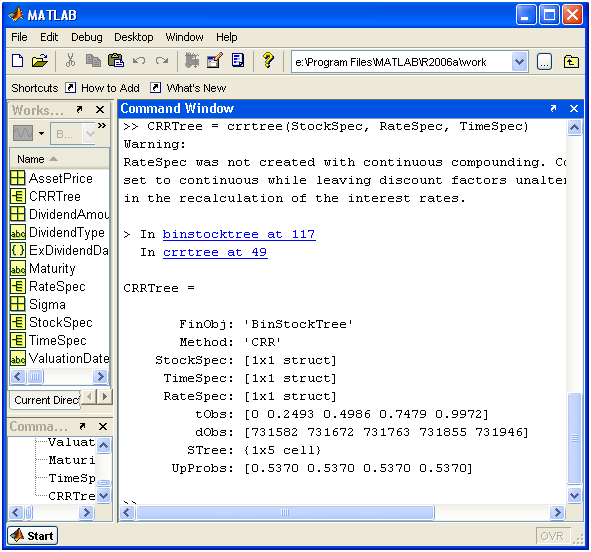Open the How to Add shortcut

(102, 88)
